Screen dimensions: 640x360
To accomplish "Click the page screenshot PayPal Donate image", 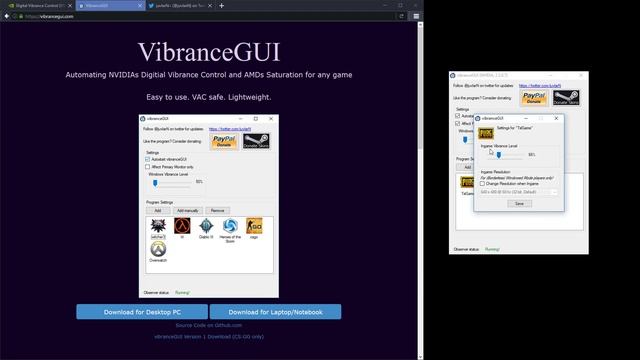I will [x=224, y=141].
